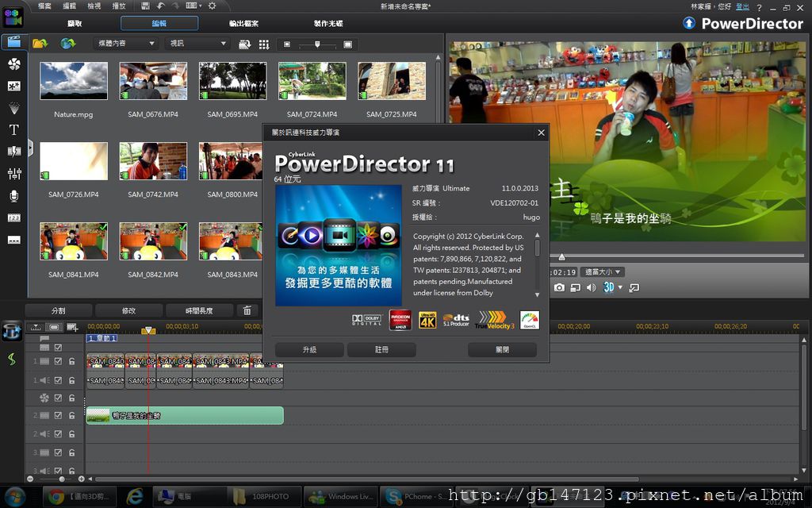
Task: Select the Nature.mpg thumbnail
Action: point(74,81)
